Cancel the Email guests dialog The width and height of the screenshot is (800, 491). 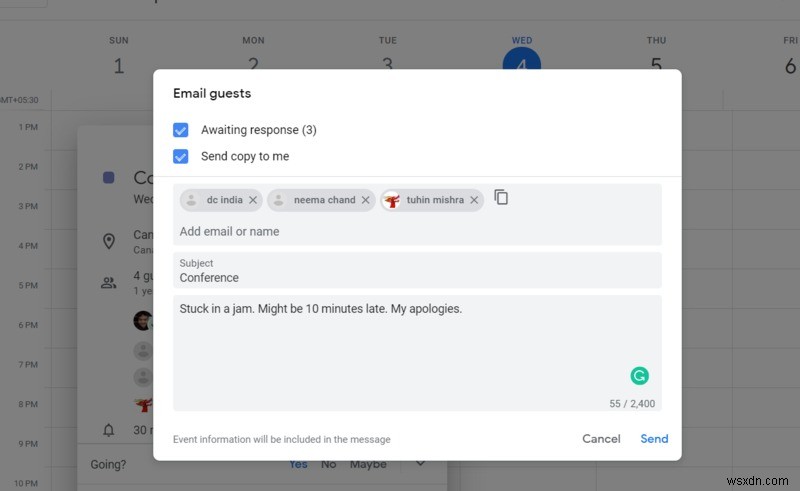click(601, 438)
